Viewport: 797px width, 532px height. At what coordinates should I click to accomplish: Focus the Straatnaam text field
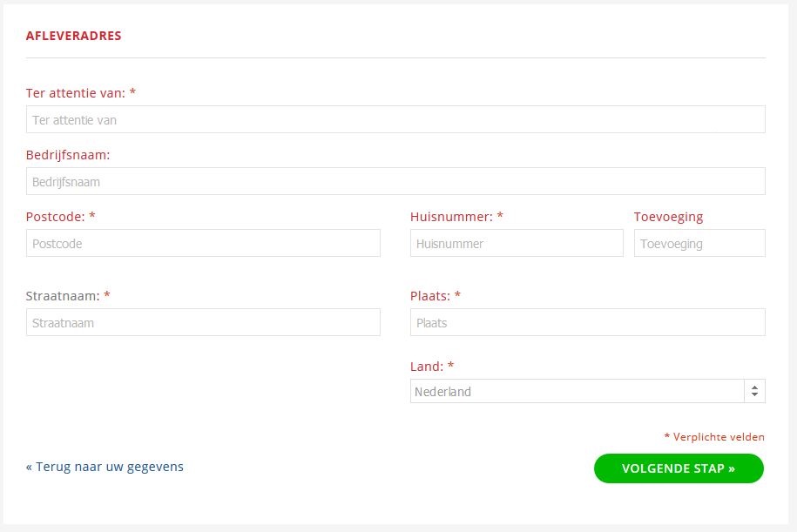203,322
